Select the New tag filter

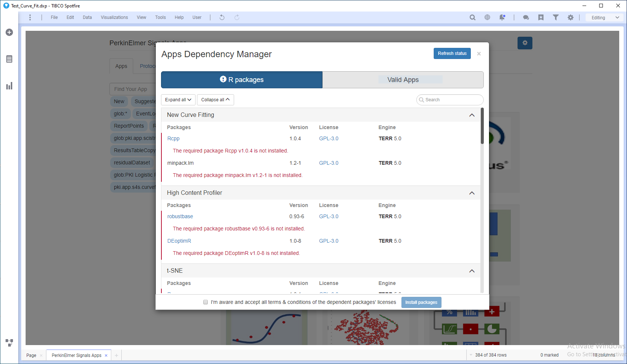coord(119,101)
